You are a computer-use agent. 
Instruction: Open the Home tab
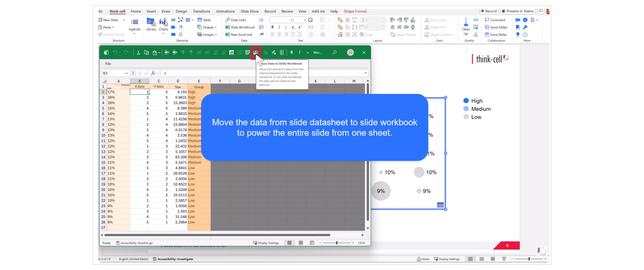pyautogui.click(x=136, y=11)
